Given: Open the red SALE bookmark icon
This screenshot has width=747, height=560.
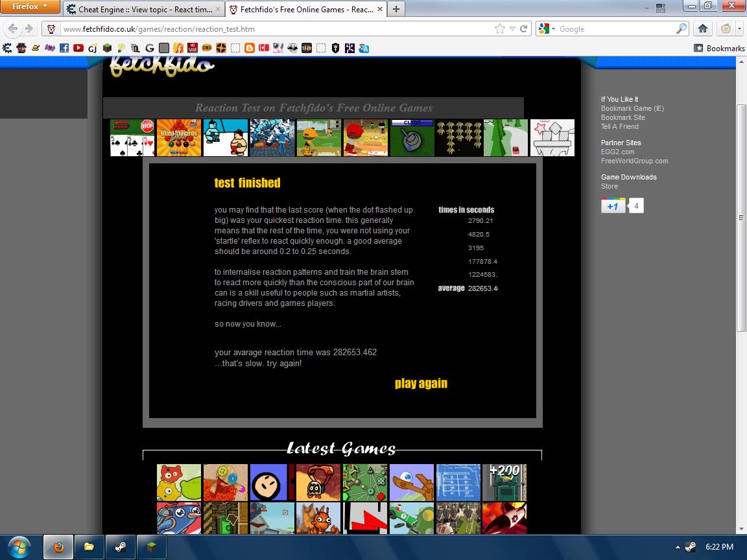Looking at the screenshot, I should click(193, 48).
